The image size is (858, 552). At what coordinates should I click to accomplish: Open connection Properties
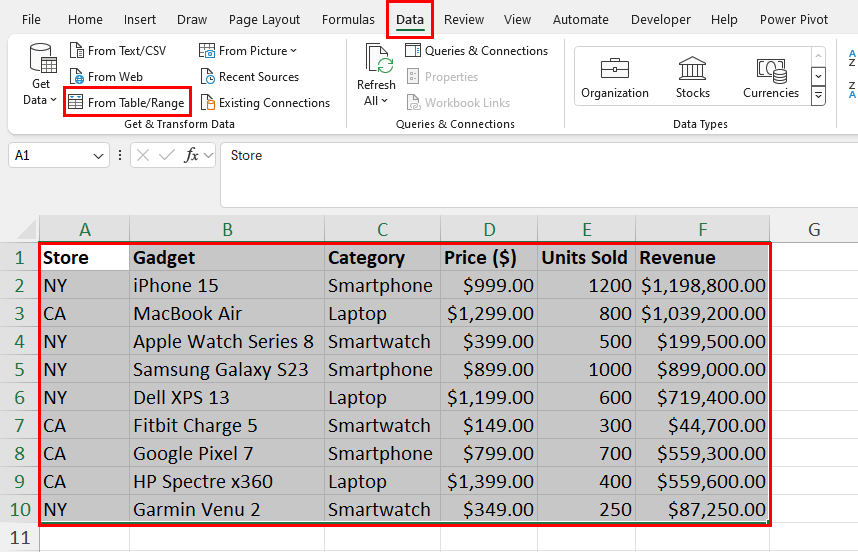tap(443, 77)
